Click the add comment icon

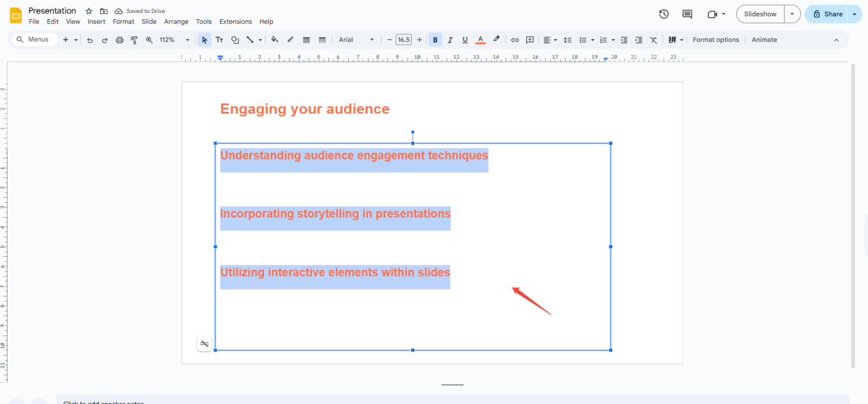[x=530, y=40]
